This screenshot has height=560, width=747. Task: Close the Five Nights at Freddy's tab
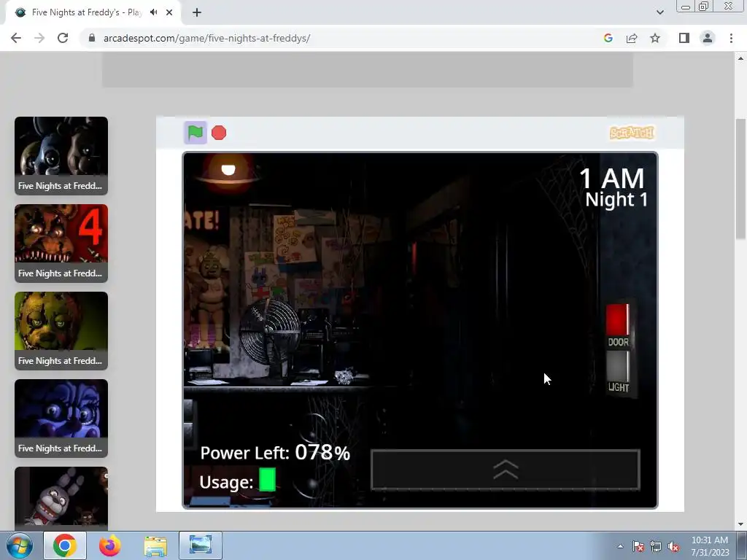(169, 12)
